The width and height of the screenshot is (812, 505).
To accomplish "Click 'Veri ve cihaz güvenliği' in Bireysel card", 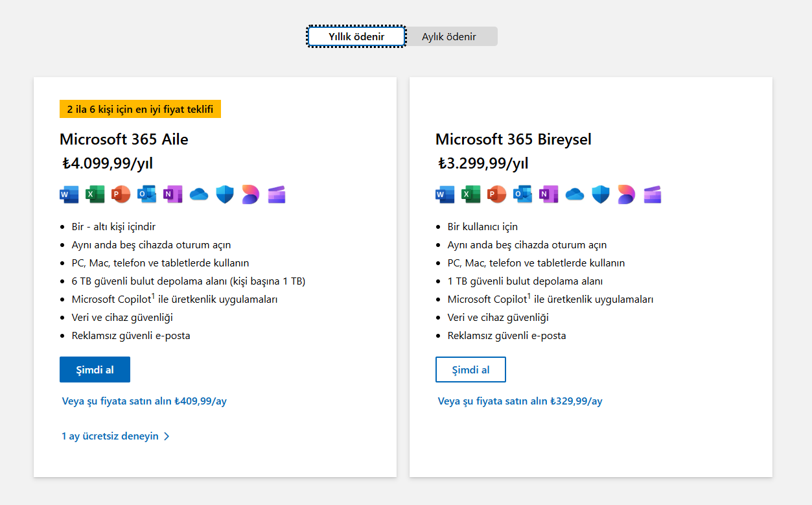I will coord(498,318).
